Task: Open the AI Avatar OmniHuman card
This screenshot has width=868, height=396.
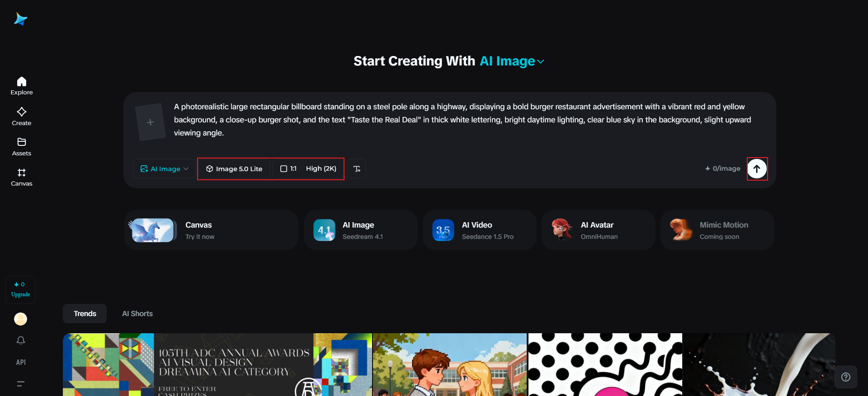Action: coord(599,230)
